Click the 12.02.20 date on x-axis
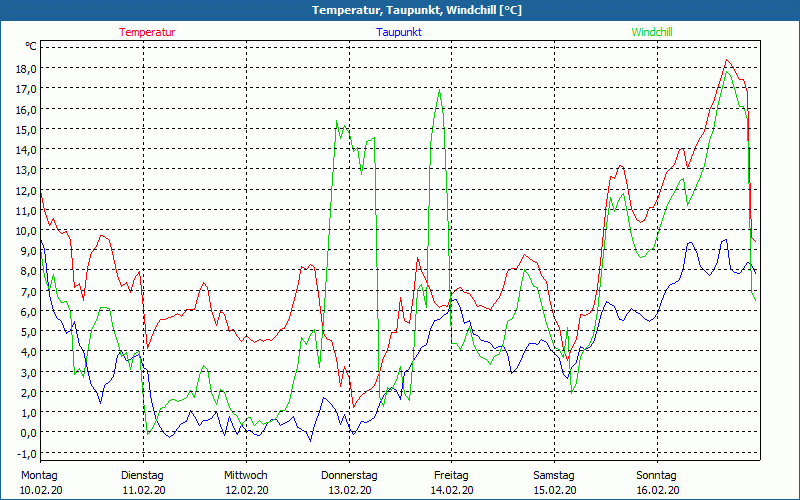Image resolution: width=800 pixels, height=500 pixels. click(x=245, y=490)
